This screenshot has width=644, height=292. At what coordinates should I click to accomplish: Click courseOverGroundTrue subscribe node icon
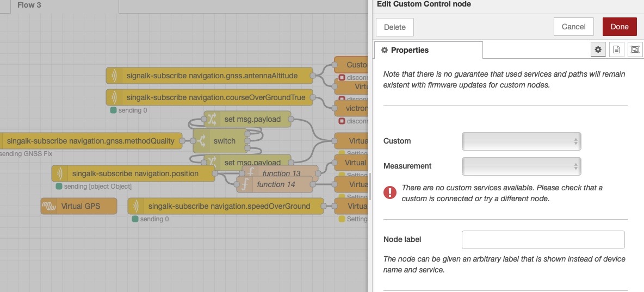point(114,97)
